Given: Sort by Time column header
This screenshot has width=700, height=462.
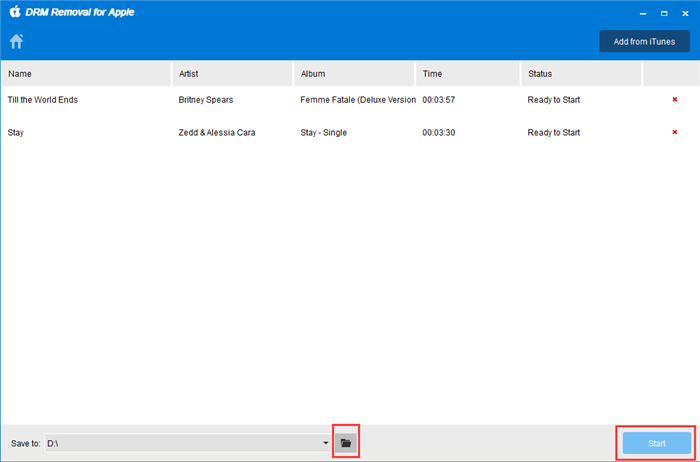Looking at the screenshot, I should point(468,74).
